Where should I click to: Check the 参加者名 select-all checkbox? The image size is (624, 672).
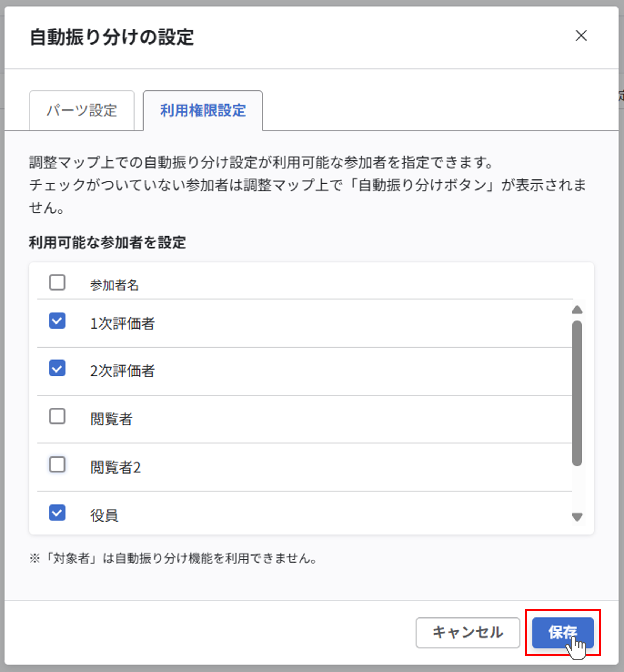tap(57, 283)
